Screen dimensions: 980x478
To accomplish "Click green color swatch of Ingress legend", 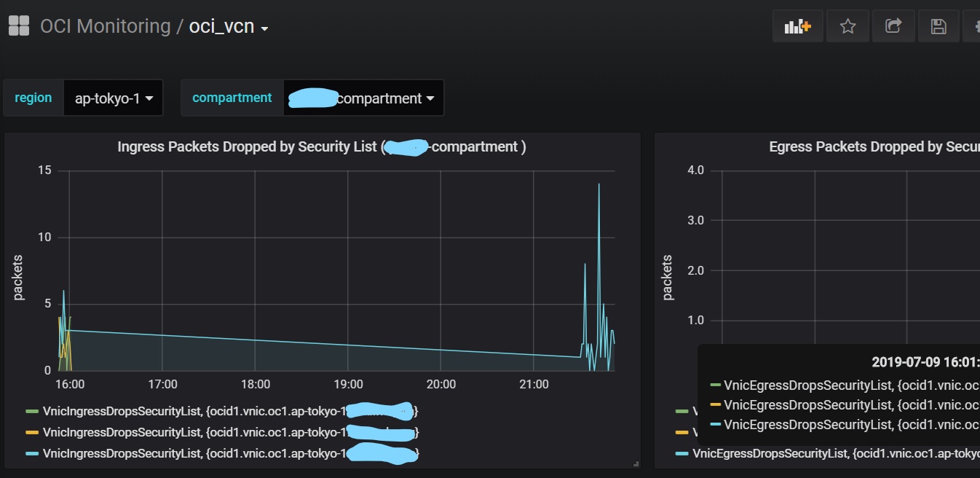I will (x=31, y=412).
